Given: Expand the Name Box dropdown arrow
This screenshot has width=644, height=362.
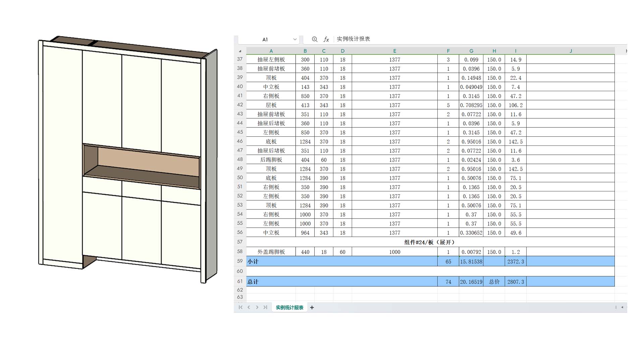Looking at the screenshot, I should coord(295,39).
